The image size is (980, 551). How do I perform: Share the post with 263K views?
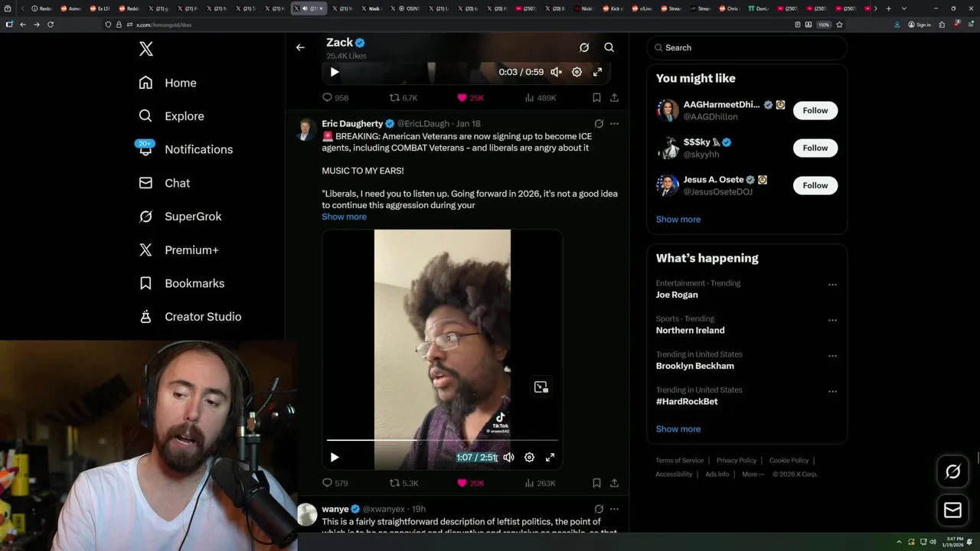coord(614,483)
